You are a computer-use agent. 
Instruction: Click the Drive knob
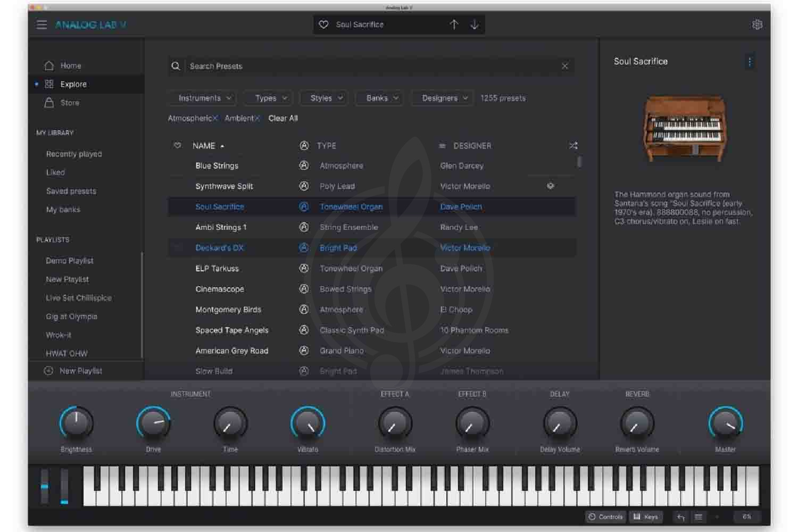pyautogui.click(x=153, y=423)
